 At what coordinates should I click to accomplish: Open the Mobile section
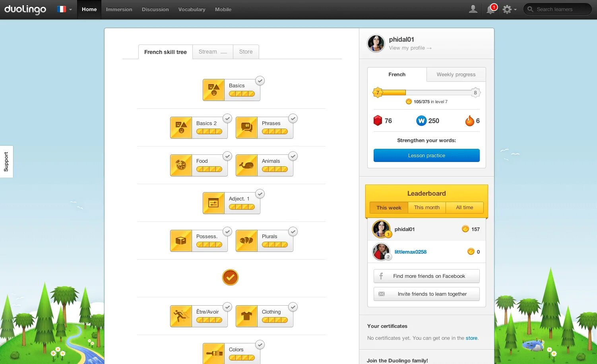click(x=223, y=10)
